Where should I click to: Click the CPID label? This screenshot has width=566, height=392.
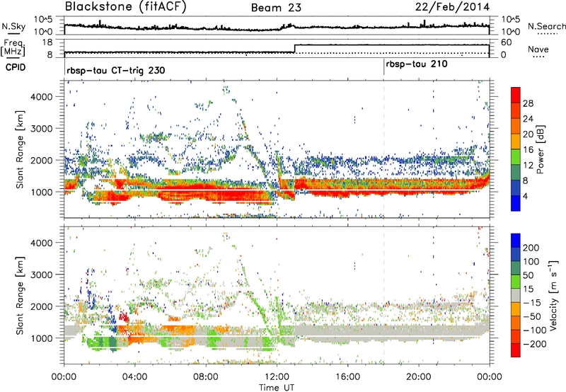[x=16, y=67]
